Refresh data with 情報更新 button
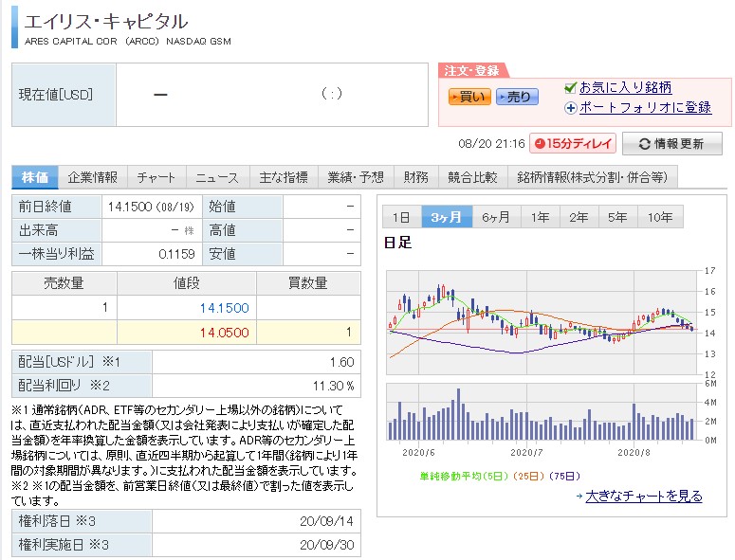735x560 pixels. point(671,144)
